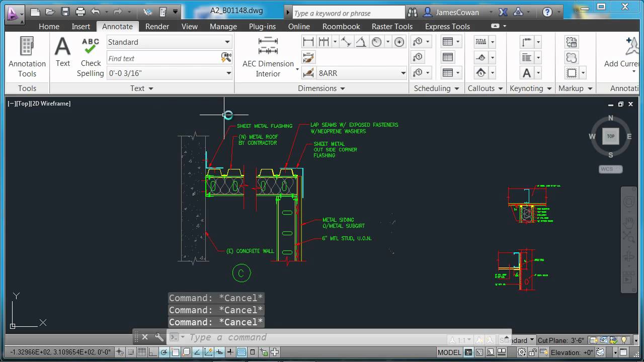This screenshot has height=362, width=644.
Task: Choose the Linear dimension tool
Action: (x=308, y=42)
